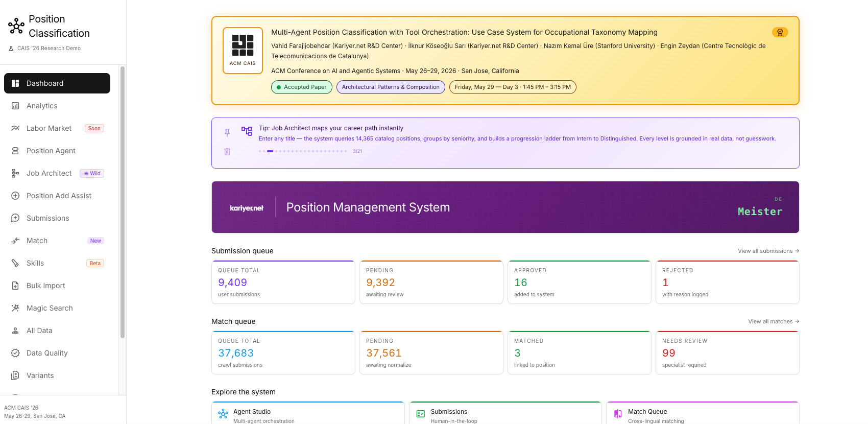Click the Friday, May 29 schedule chip
Image resolution: width=868 pixels, height=424 pixels.
pyautogui.click(x=513, y=87)
